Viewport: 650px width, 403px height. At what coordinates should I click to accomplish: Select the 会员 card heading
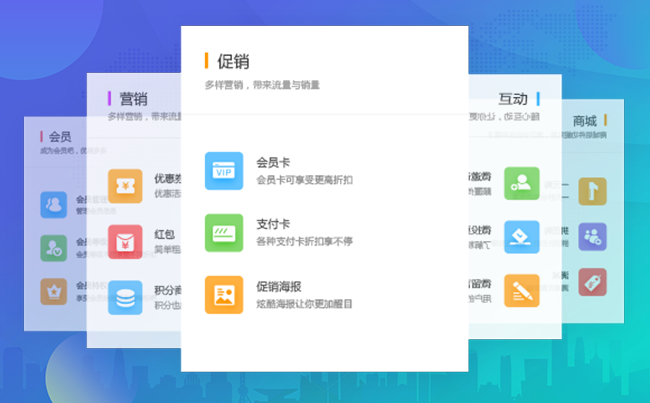[x=60, y=136]
